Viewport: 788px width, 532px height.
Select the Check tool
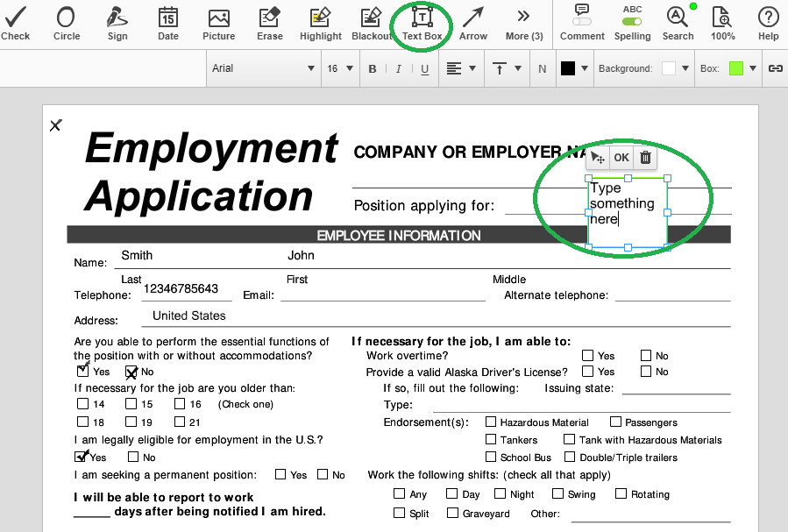[x=16, y=24]
